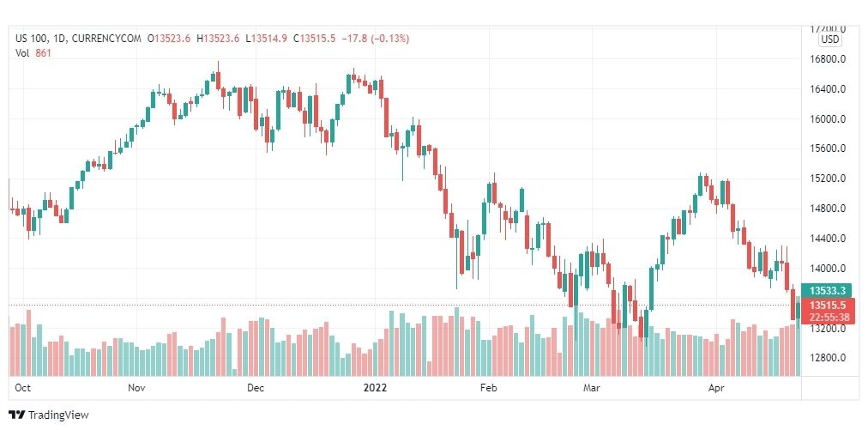This screenshot has width=868, height=430.
Task: Click the red 13515.5 last-price tag
Action: click(829, 306)
